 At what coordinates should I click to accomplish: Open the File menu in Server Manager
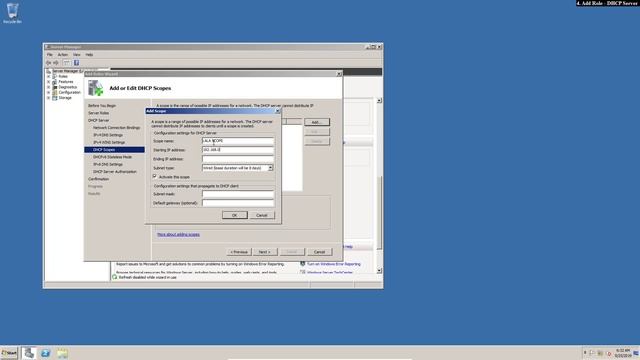pos(49,55)
